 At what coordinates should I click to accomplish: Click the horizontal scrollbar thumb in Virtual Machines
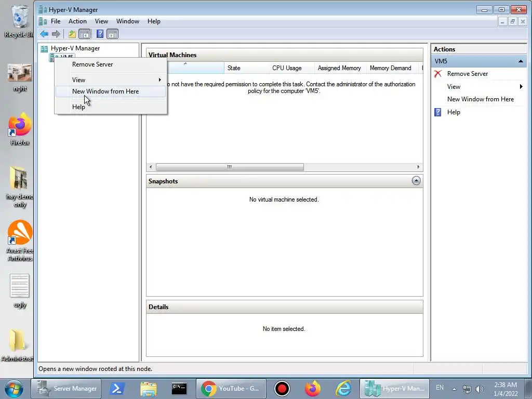(x=230, y=167)
